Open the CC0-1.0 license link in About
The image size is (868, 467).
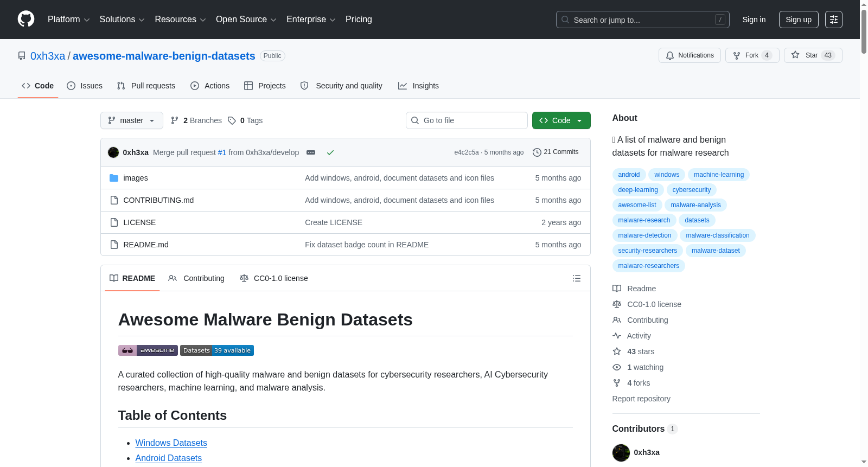point(647,304)
